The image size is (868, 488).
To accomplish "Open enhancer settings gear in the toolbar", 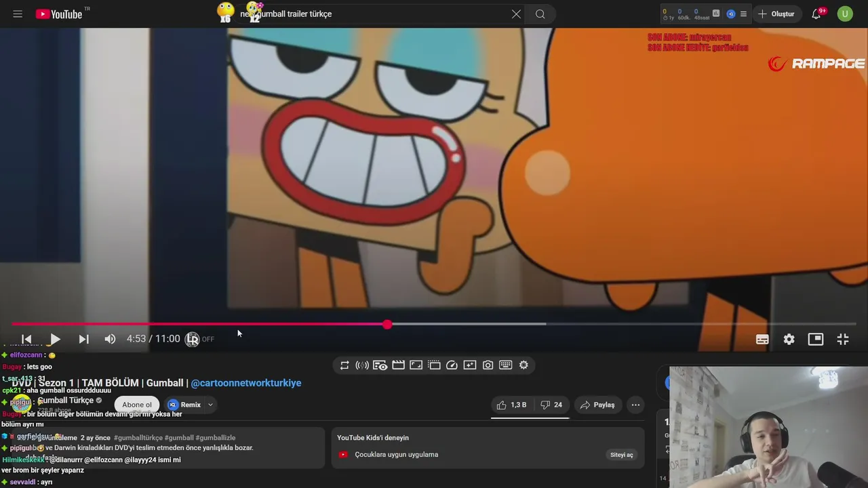I will 524,365.
